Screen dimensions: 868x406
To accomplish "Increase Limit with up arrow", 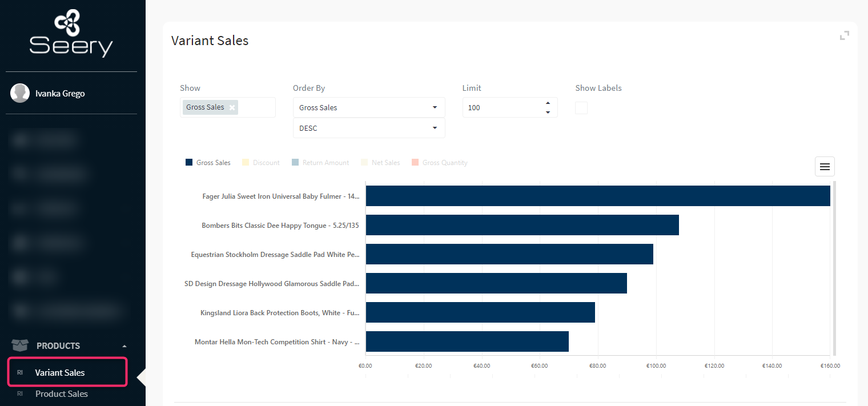I will 548,103.
